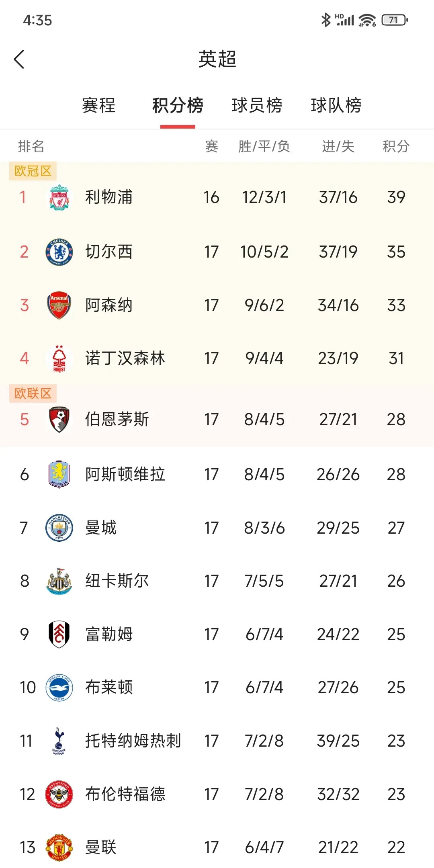This screenshot has height=868, width=434.
Task: Select the 积分榜 tab
Action: pos(178,106)
